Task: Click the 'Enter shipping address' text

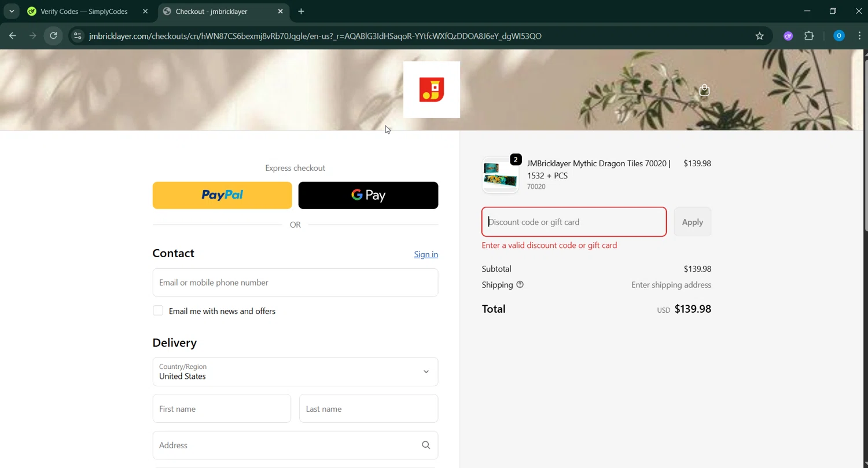Action: 671,285
